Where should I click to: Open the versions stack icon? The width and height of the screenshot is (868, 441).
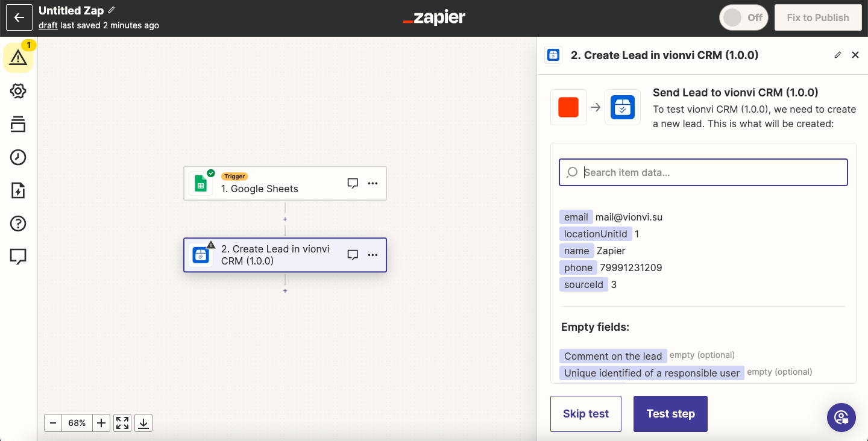(x=18, y=124)
